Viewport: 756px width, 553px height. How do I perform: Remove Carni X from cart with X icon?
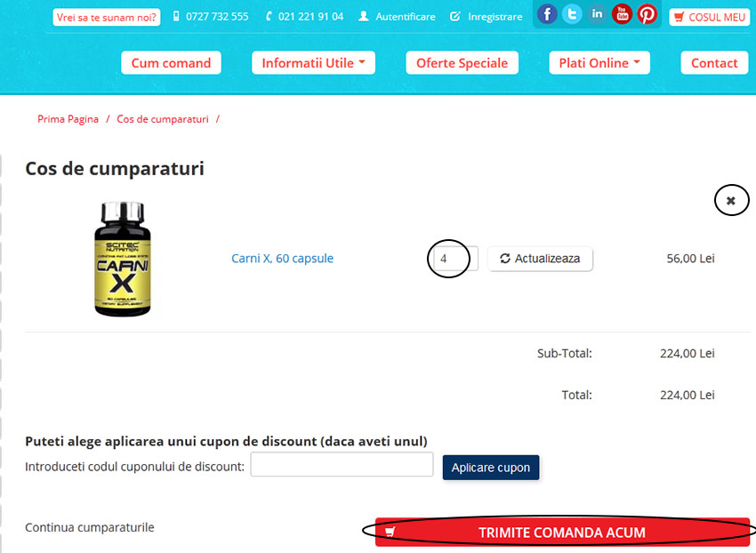point(731,201)
